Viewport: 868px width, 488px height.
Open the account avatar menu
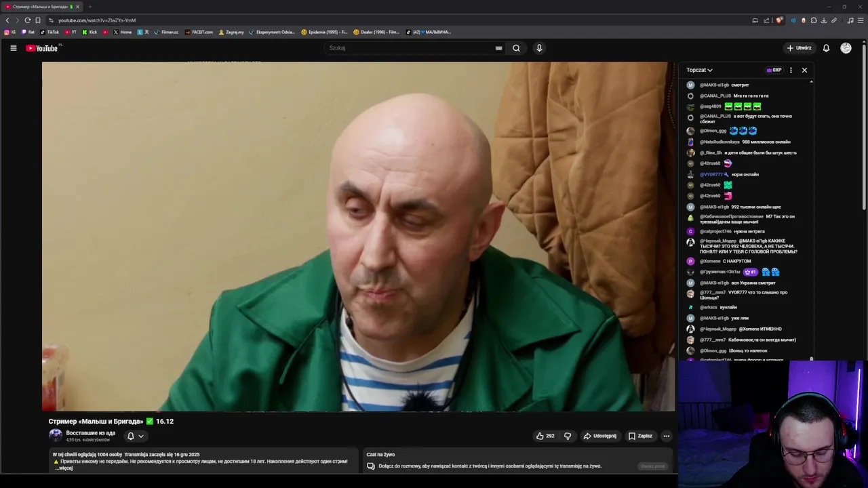click(x=846, y=48)
